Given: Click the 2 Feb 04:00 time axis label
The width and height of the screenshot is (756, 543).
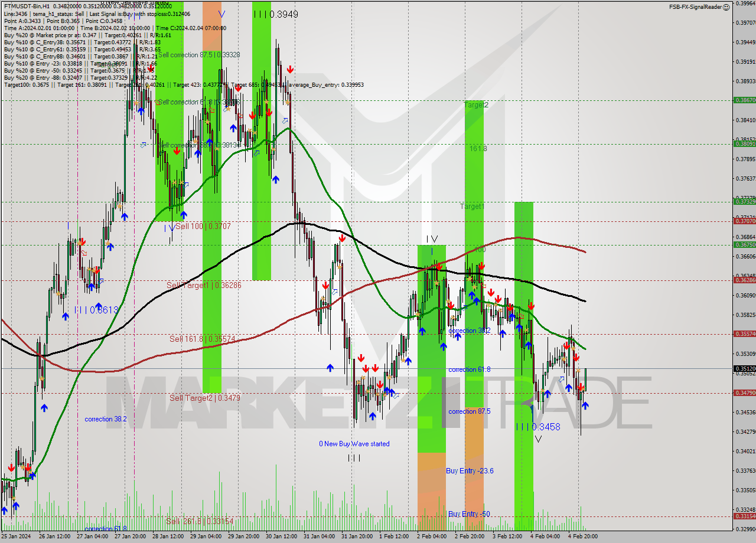Looking at the screenshot, I should (432, 537).
